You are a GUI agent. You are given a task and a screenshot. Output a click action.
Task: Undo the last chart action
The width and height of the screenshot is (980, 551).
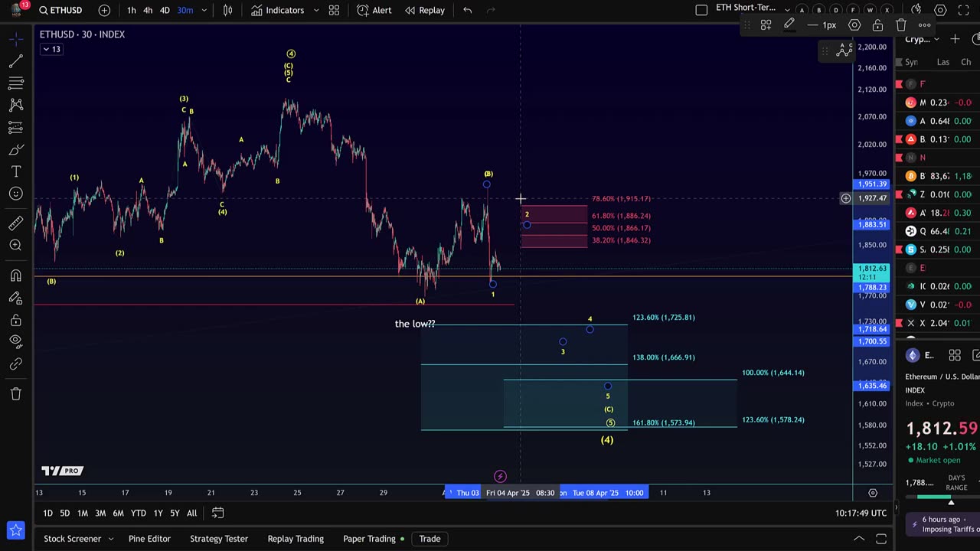tap(468, 10)
